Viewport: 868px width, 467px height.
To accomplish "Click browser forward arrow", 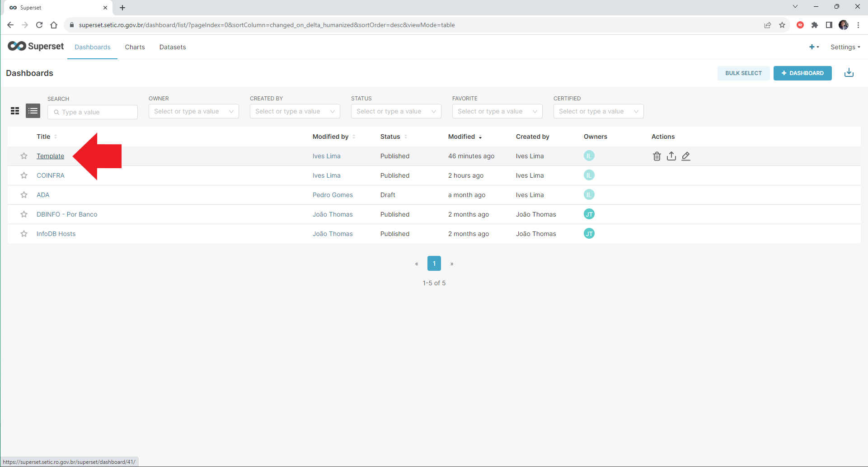I will point(25,25).
